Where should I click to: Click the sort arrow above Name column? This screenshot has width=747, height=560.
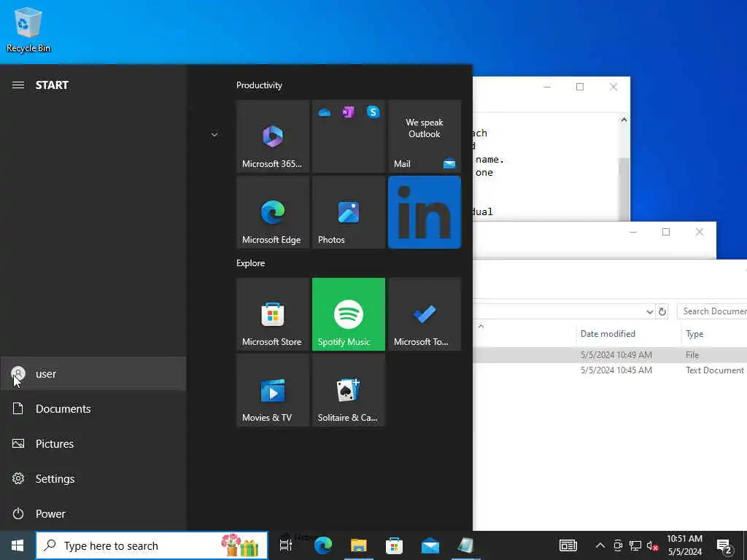(x=481, y=326)
